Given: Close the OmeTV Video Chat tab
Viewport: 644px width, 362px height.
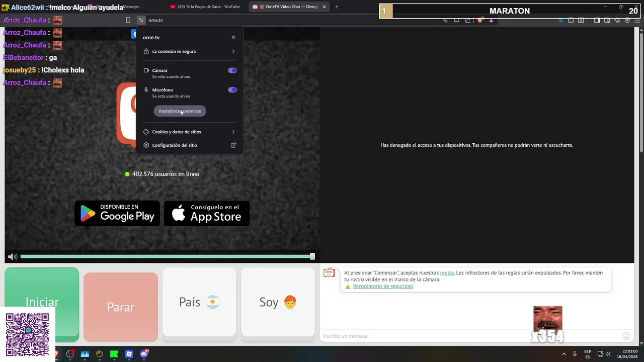Looking at the screenshot, I should 324,7.
